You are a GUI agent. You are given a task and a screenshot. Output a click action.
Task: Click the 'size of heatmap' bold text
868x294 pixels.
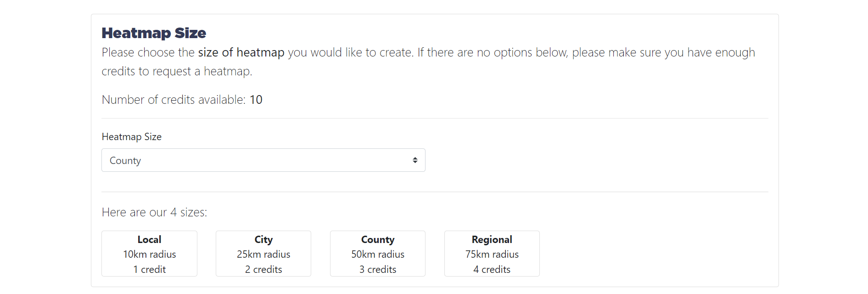(x=241, y=52)
